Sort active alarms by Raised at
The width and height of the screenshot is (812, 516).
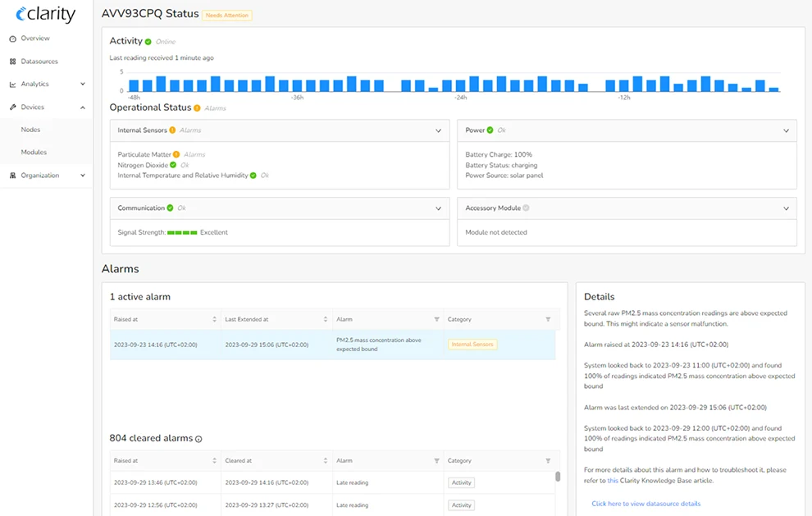point(214,319)
